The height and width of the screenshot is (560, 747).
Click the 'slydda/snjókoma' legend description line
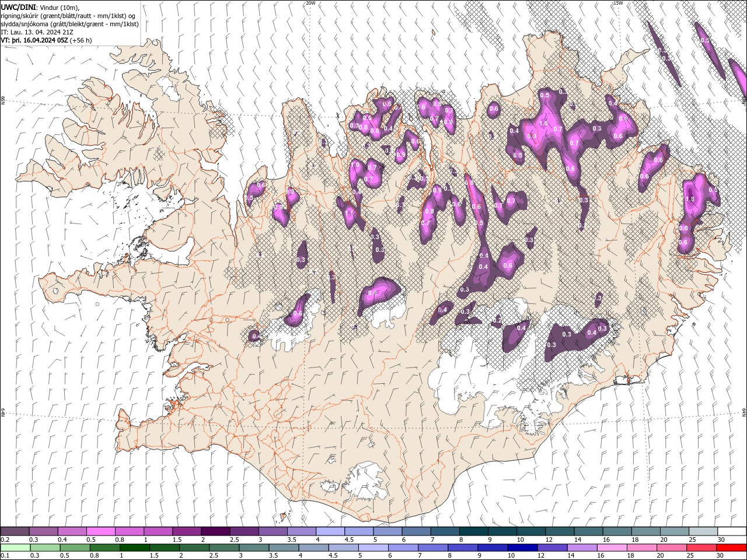69,24
